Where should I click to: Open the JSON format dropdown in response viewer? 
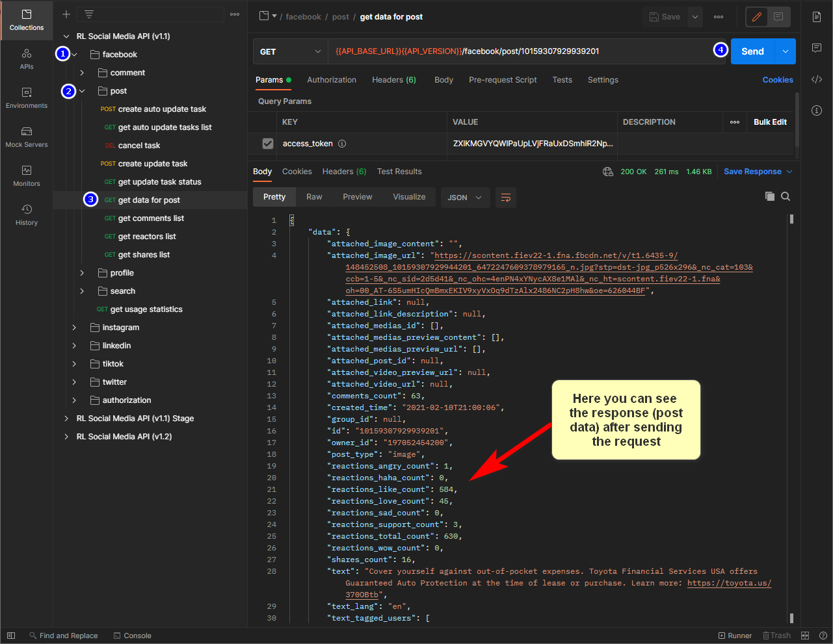[x=465, y=196]
